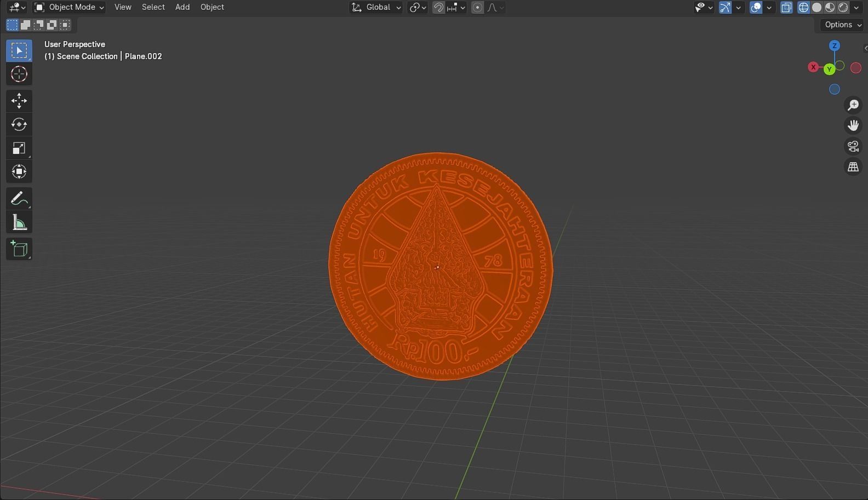Open the Select menu

pyautogui.click(x=153, y=7)
